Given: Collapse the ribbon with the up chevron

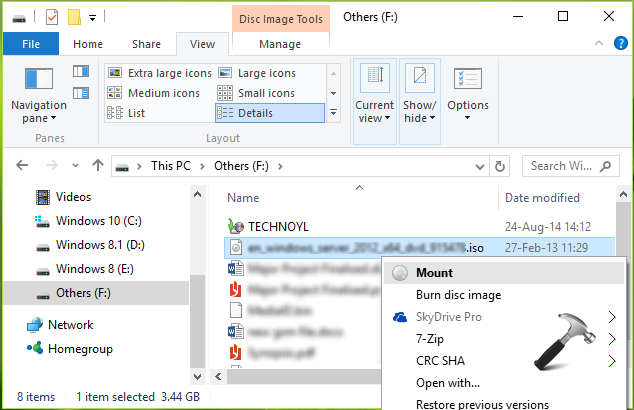Looking at the screenshot, I should pyautogui.click(x=599, y=43).
